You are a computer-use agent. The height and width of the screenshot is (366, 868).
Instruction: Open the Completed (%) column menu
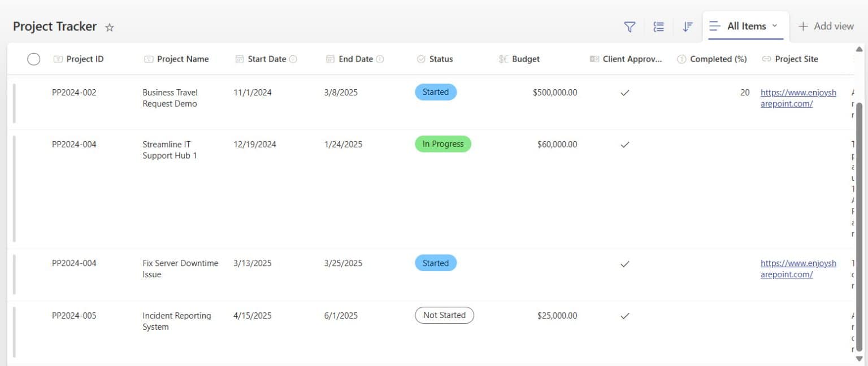coord(717,59)
